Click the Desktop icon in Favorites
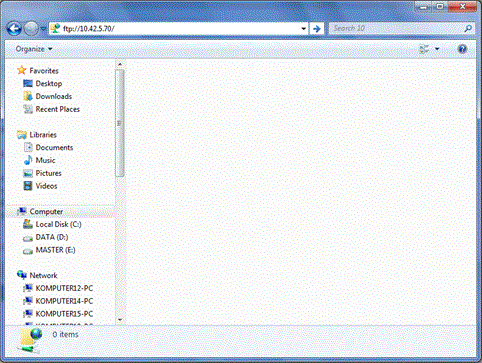Viewport: 482px width, 363px height. click(x=28, y=83)
